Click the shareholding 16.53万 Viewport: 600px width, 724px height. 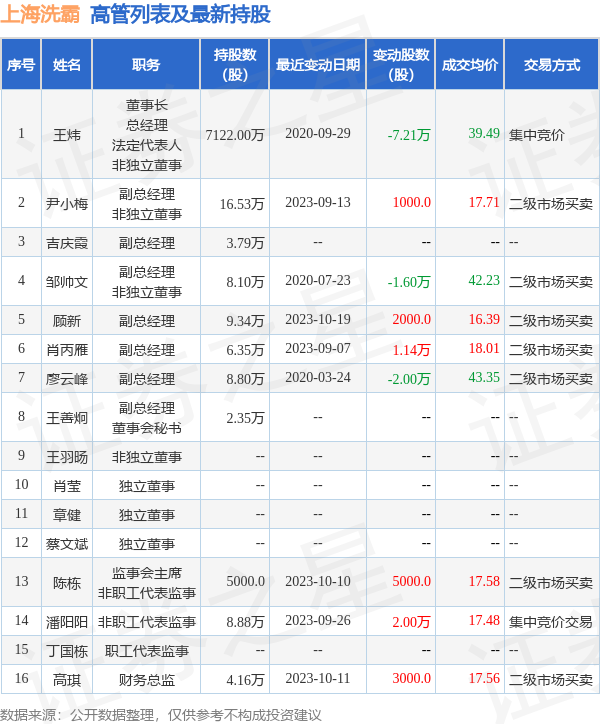pos(242,204)
